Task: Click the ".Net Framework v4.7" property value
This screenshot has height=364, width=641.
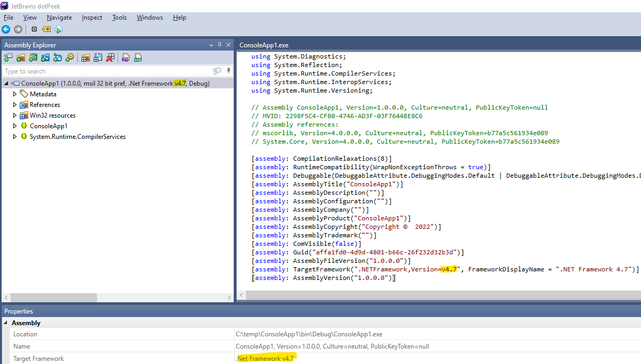Action: (x=265, y=359)
